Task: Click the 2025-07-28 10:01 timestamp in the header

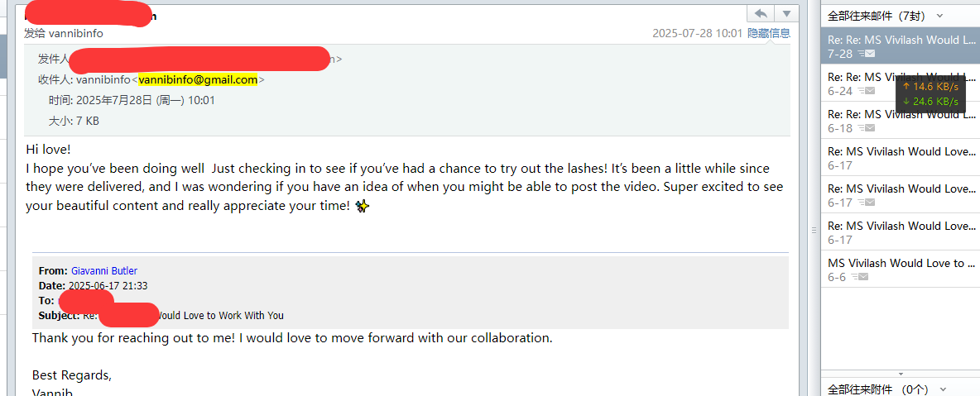Action: [x=697, y=33]
